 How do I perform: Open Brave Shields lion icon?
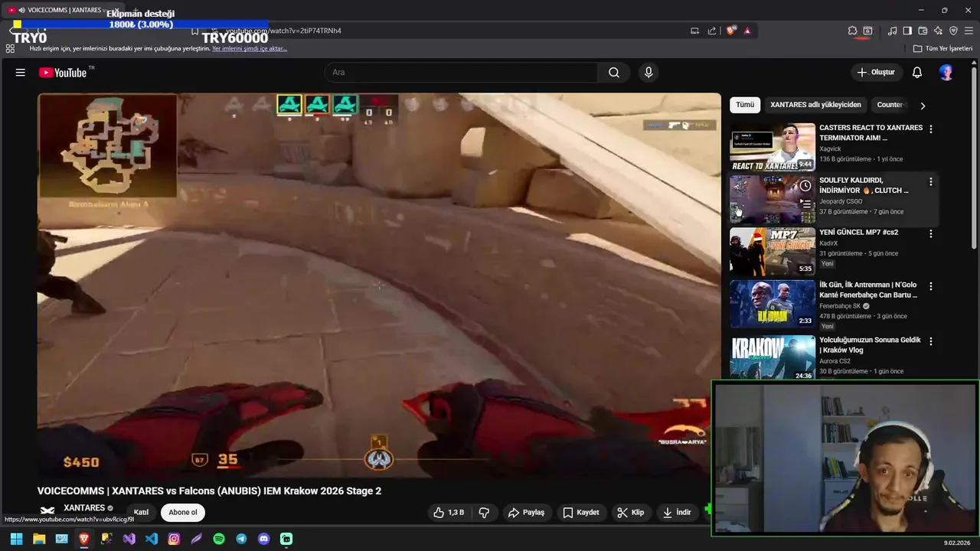click(731, 31)
